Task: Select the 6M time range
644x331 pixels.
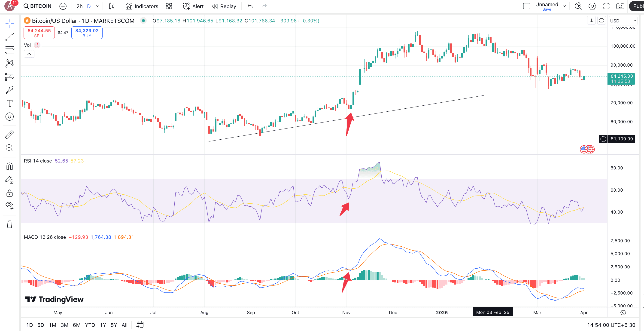Action: [x=76, y=325]
